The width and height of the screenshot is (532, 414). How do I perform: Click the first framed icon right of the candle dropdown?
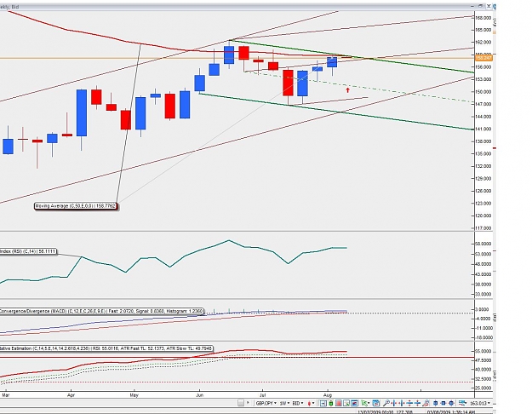pos(323,403)
